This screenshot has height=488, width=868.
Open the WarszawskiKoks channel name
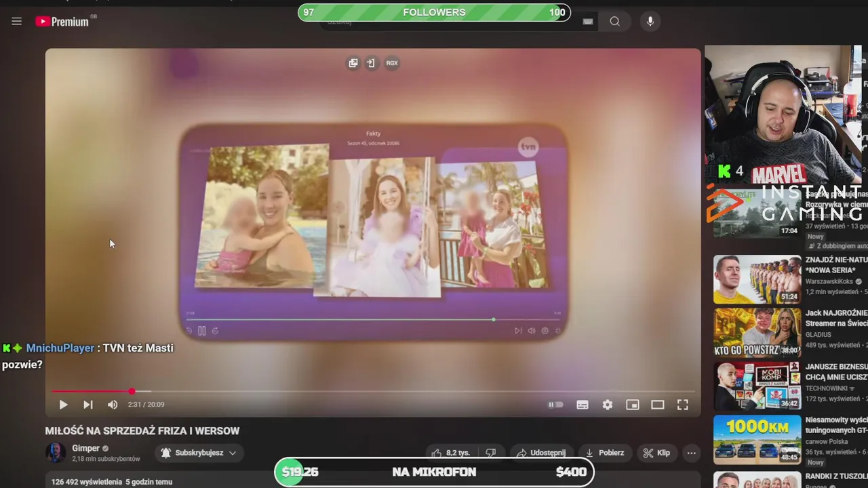(x=830, y=281)
